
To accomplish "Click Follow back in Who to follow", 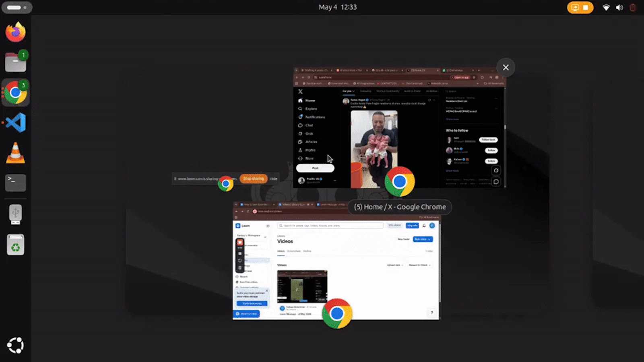I will point(488,140).
